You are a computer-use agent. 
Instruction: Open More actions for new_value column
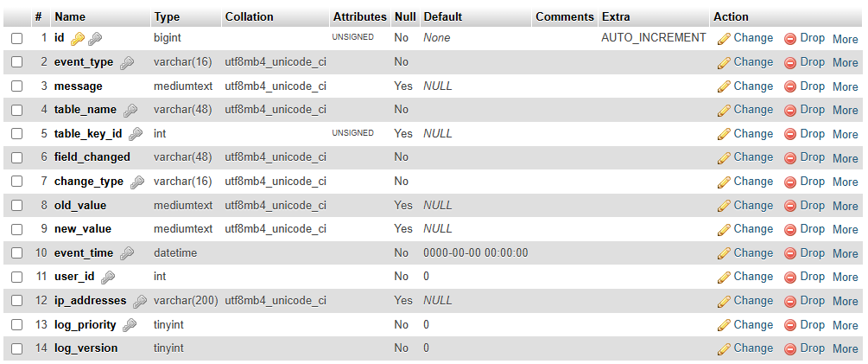(x=845, y=229)
